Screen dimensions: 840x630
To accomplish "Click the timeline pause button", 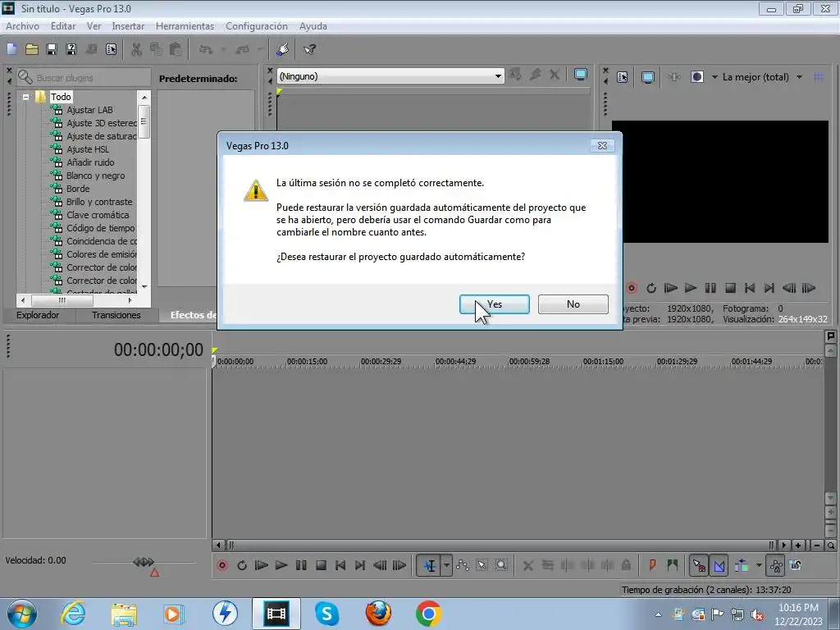I will (x=301, y=565).
